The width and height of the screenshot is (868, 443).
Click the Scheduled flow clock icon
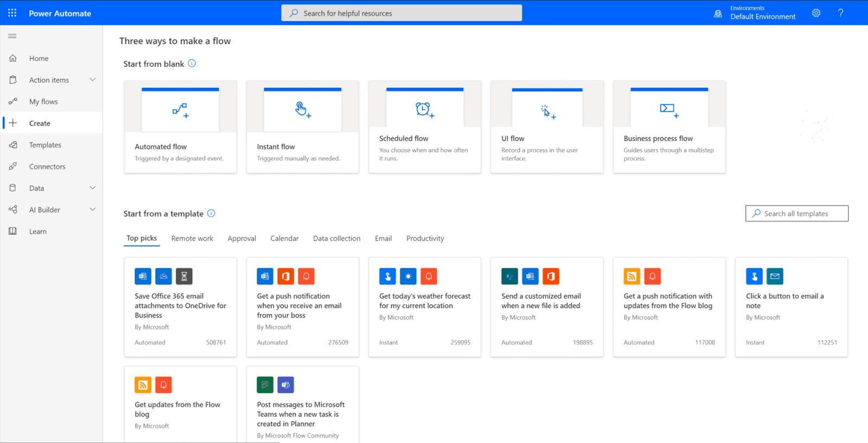(425, 110)
